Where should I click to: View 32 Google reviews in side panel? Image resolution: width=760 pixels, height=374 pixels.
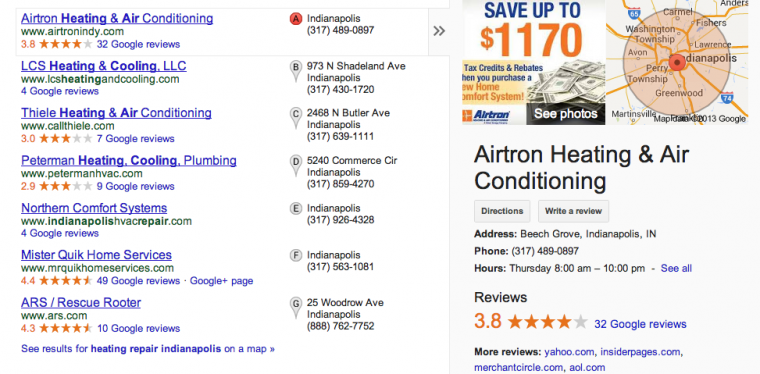tap(640, 324)
